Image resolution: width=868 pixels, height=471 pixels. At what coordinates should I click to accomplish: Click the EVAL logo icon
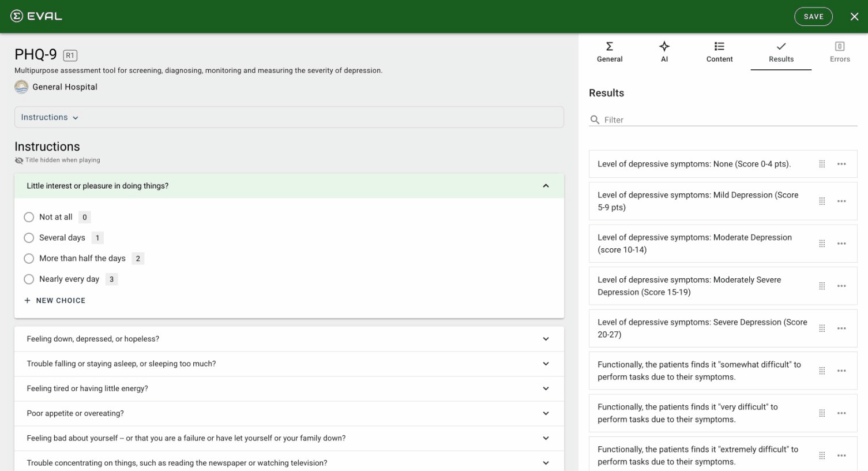[x=17, y=16]
